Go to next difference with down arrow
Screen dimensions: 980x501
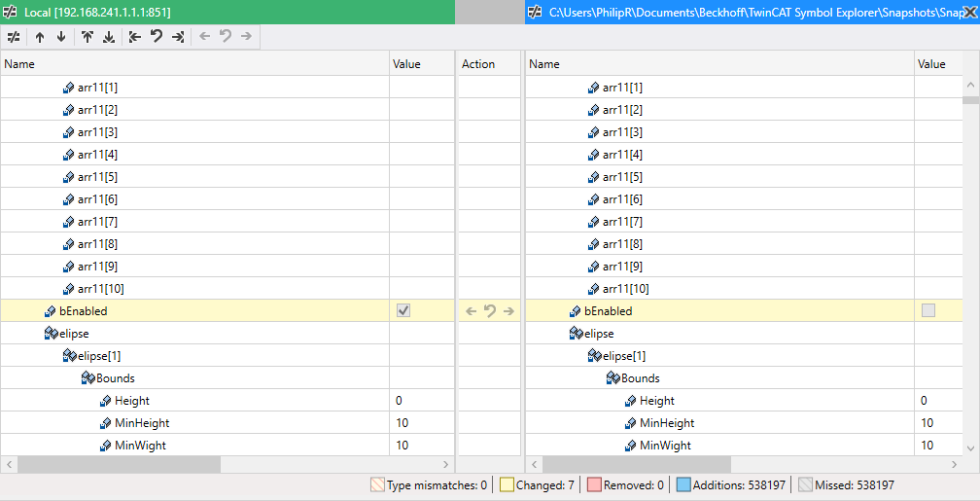[61, 37]
